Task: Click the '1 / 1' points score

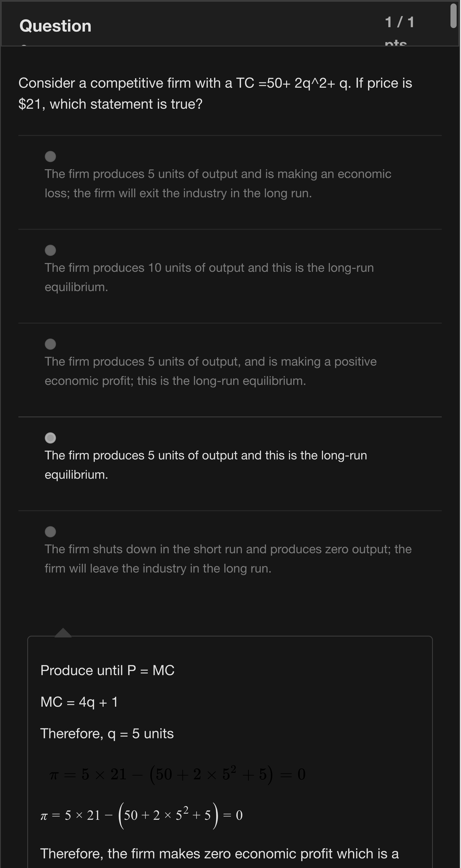Action: 399,23
